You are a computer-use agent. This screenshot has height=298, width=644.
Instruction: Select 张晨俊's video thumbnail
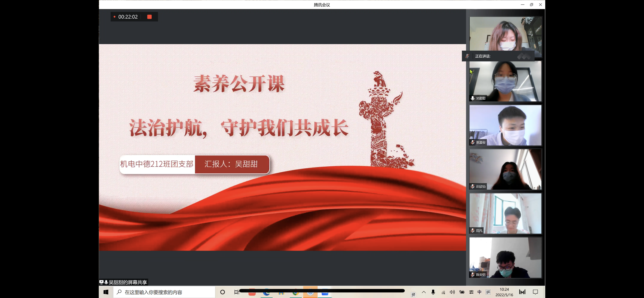tap(506, 125)
